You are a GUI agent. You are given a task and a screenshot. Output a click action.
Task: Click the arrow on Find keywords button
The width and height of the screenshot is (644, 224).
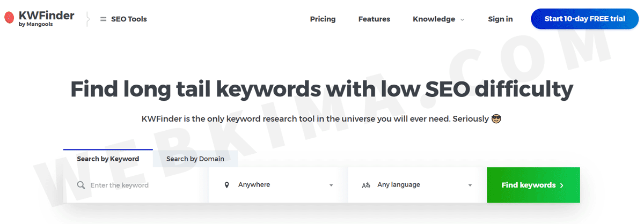(562, 185)
